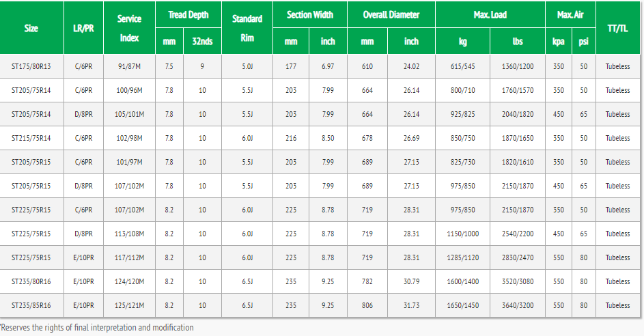Select the TT/TL column header
Viewport: 644px width, 336px height.
[x=617, y=28]
